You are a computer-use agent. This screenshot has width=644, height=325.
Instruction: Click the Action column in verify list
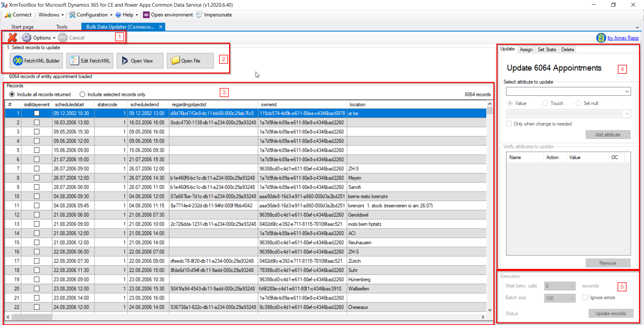555,157
